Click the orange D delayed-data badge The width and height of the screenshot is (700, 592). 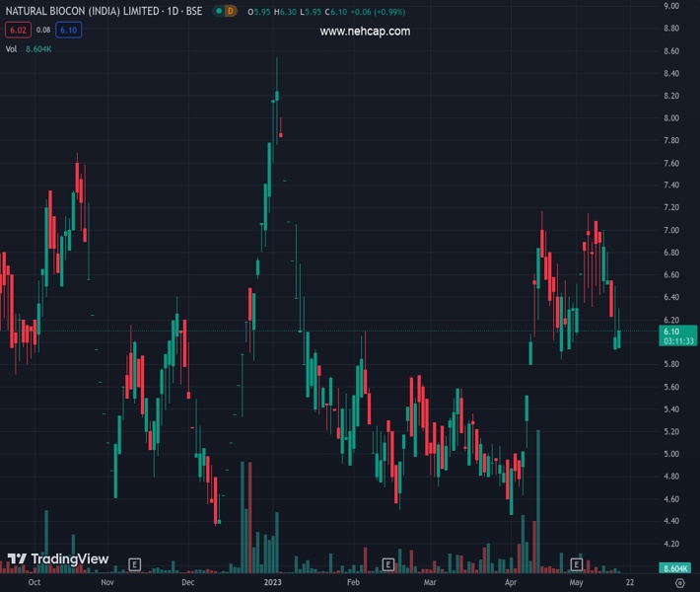[x=231, y=11]
